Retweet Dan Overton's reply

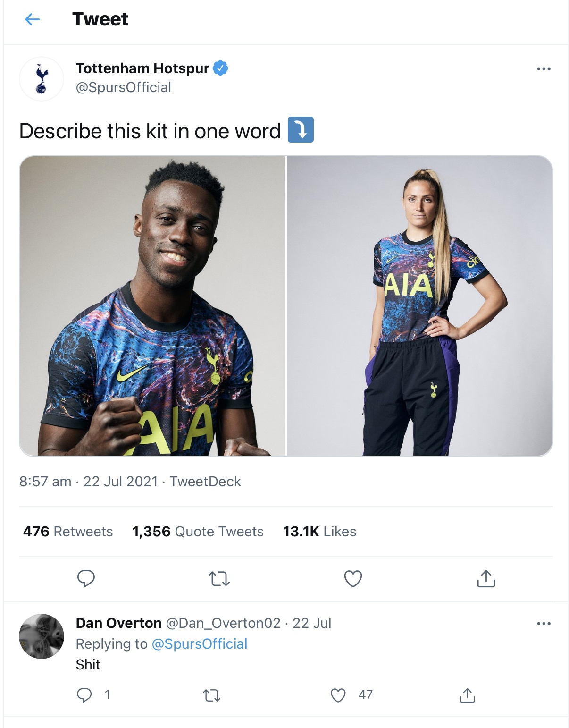[211, 695]
